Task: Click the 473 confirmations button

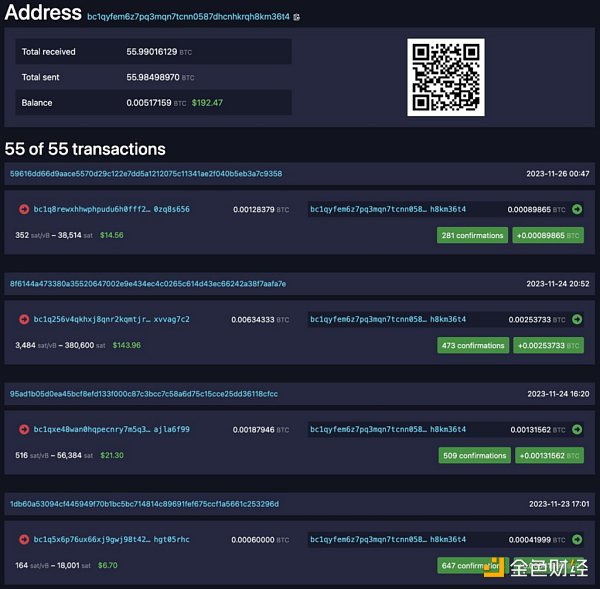Action: 473,345
